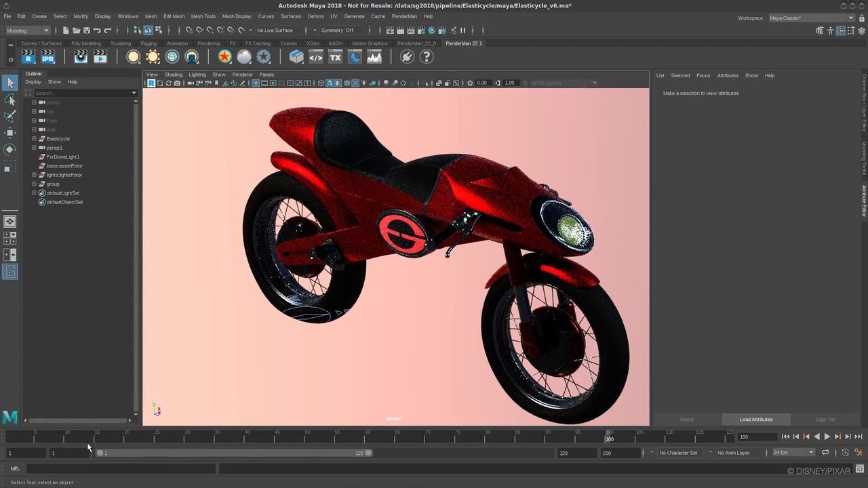The height and width of the screenshot is (488, 868).
Task: Click the blue box archive shelf icon
Action: (x=296, y=57)
